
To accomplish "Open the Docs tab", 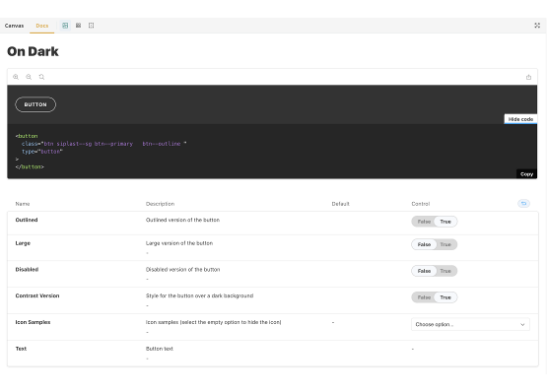I will point(41,26).
